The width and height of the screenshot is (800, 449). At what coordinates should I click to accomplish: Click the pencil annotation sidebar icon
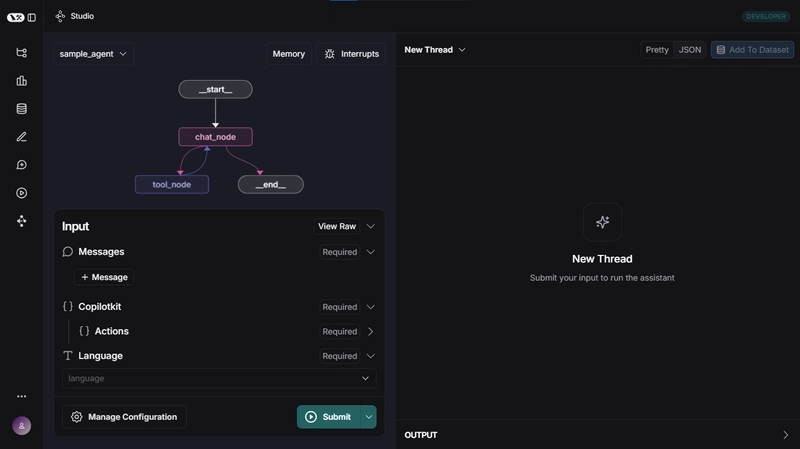21,137
